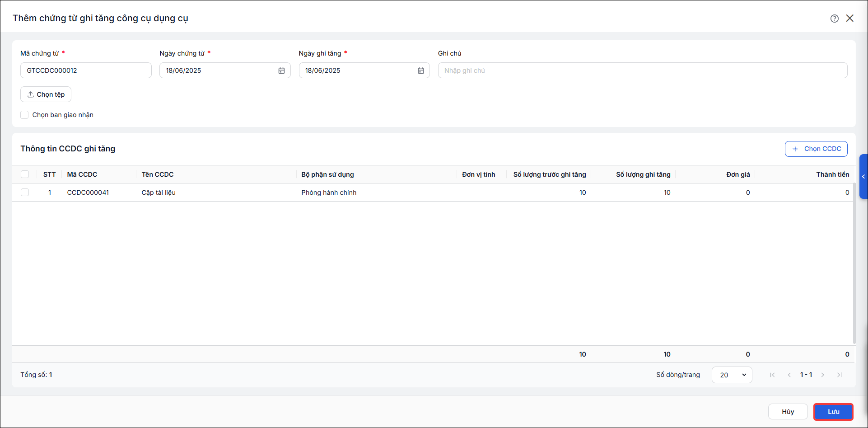Tick the Chọn ban giao nhận checkbox

tap(24, 115)
